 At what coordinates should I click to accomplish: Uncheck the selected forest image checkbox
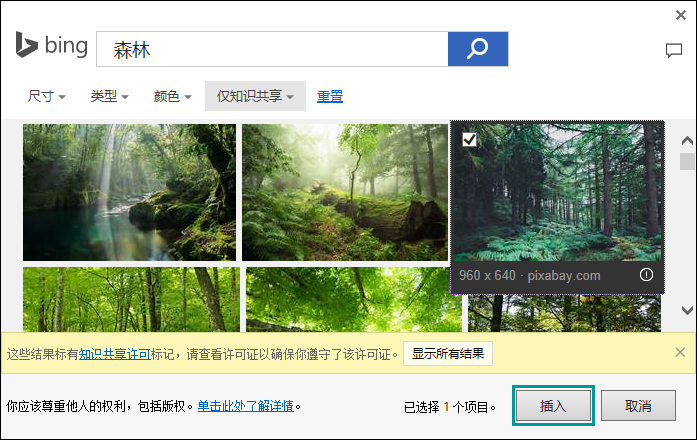[x=469, y=140]
